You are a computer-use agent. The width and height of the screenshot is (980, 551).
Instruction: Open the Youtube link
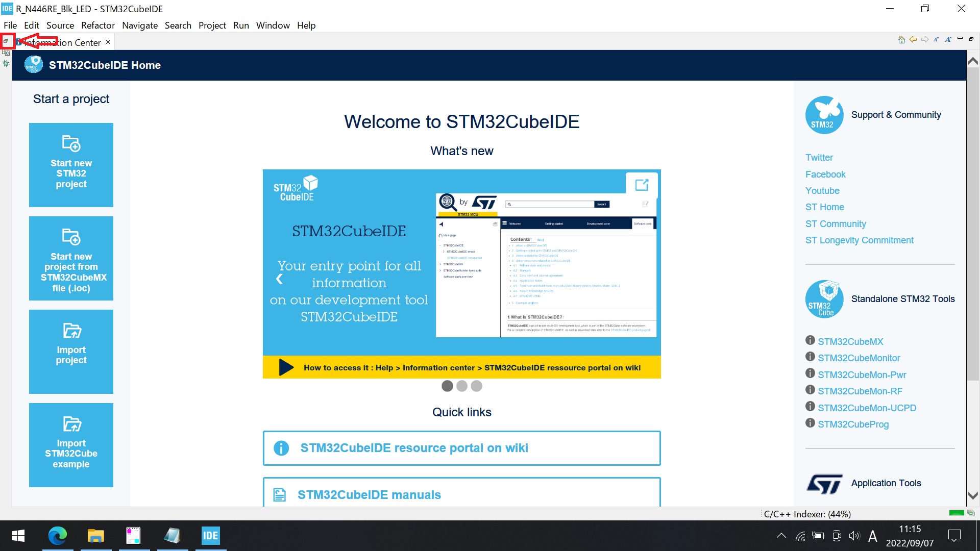pos(822,191)
